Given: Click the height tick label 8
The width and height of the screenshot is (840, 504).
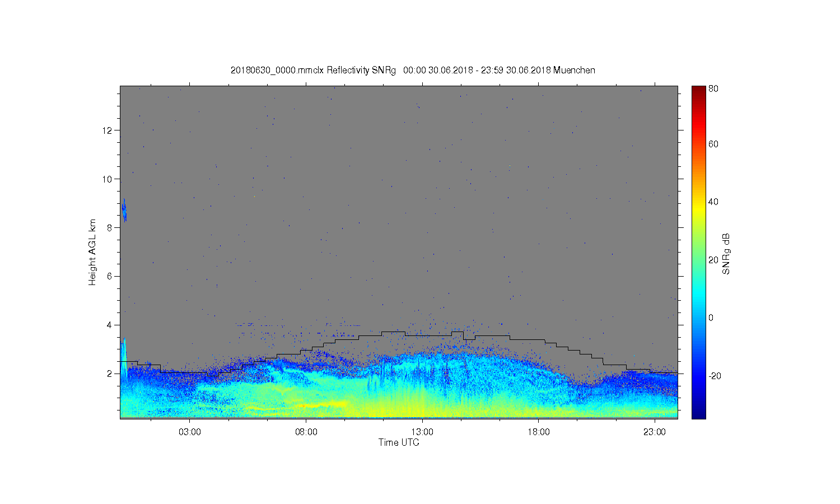Looking at the screenshot, I should 110,227.
